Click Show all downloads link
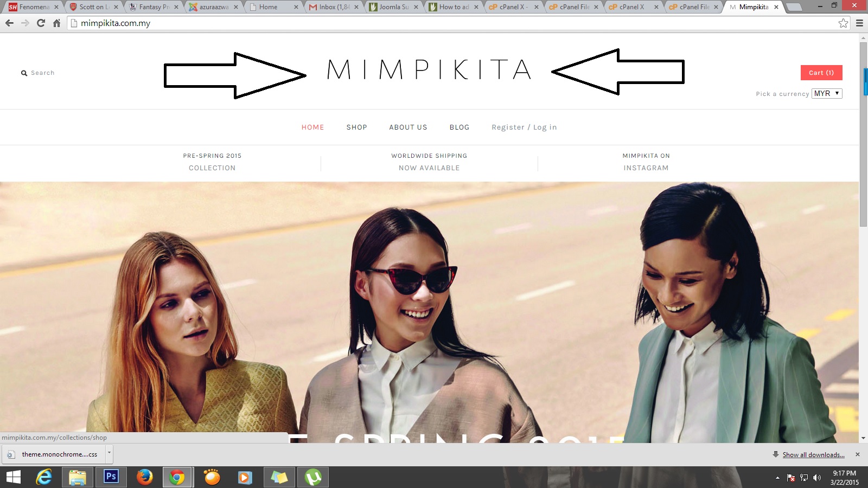Viewport: 868px width, 488px height. tap(813, 455)
